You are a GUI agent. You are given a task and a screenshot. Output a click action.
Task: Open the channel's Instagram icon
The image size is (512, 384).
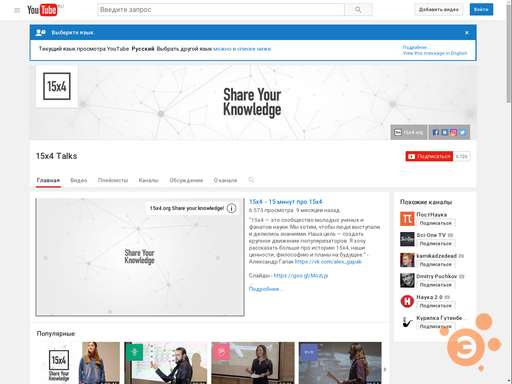point(453,132)
